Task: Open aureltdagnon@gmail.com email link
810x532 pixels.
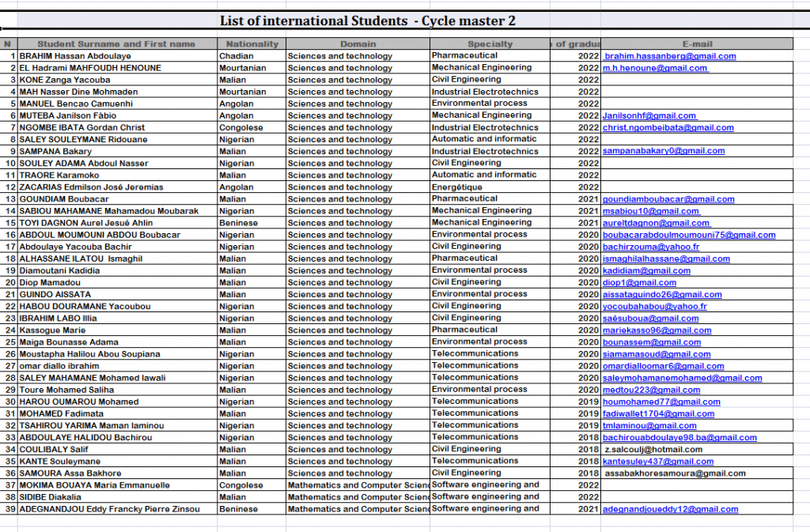Action: pos(656,223)
